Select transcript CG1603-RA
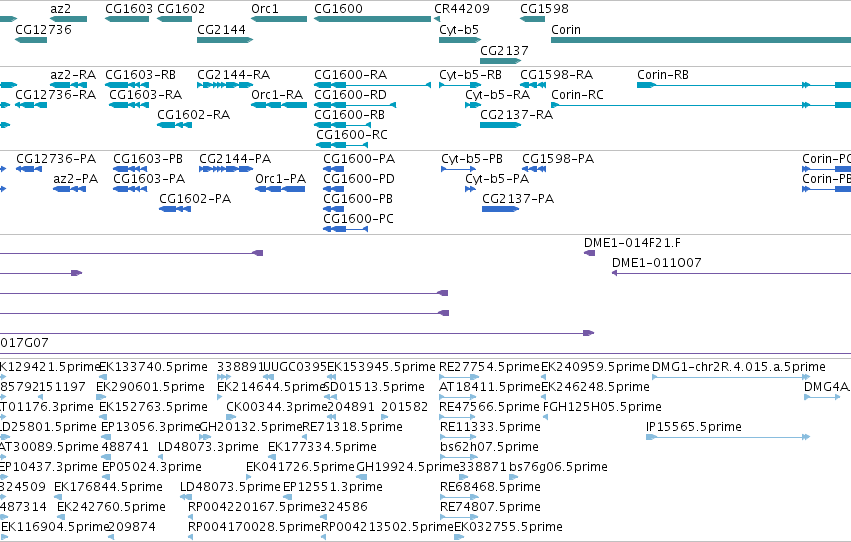This screenshot has height=542, width=851. (129, 105)
